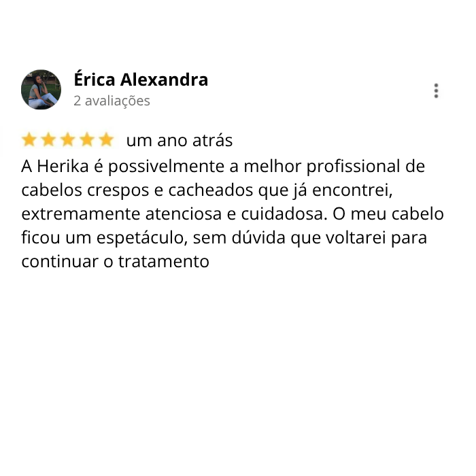Click the word "cacheados" in the review

tap(211, 190)
